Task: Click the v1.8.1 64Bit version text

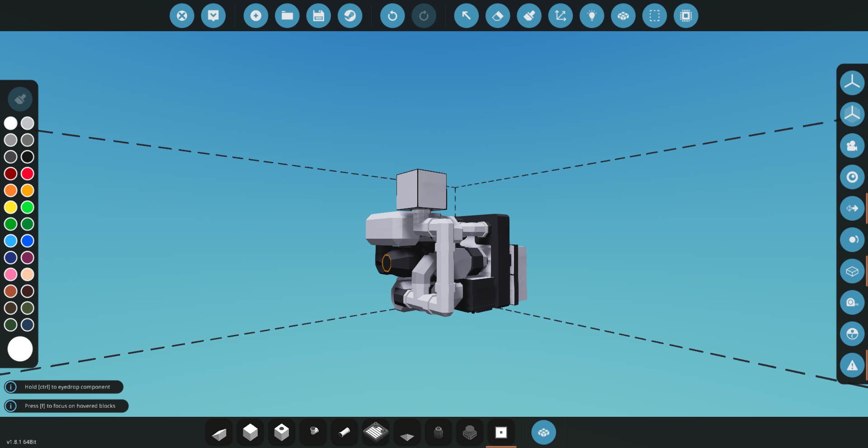Action: coord(21,442)
